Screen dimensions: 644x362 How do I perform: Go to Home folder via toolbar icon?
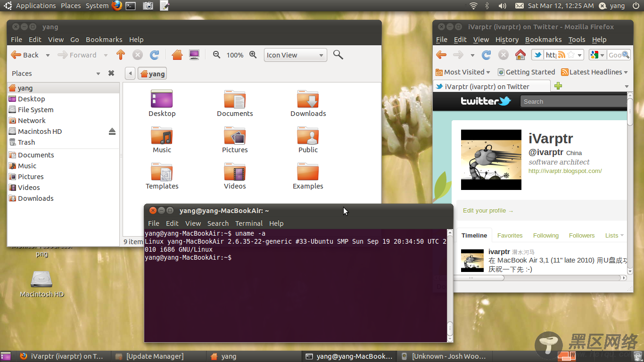(177, 55)
